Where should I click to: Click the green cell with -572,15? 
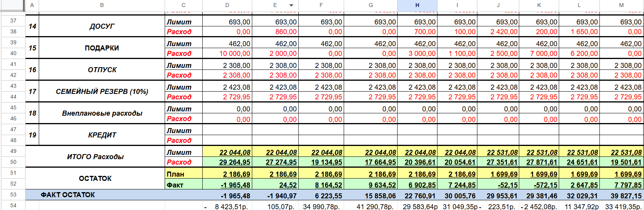pos(539,185)
